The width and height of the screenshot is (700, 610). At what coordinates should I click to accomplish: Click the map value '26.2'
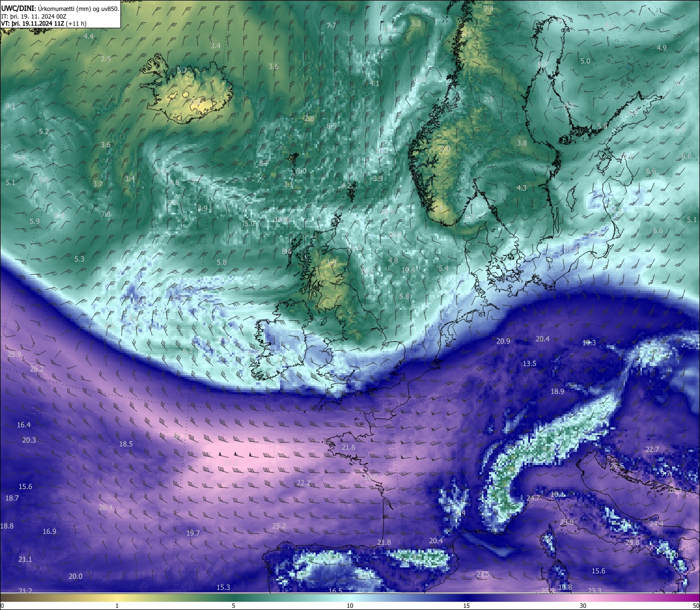pos(37,369)
